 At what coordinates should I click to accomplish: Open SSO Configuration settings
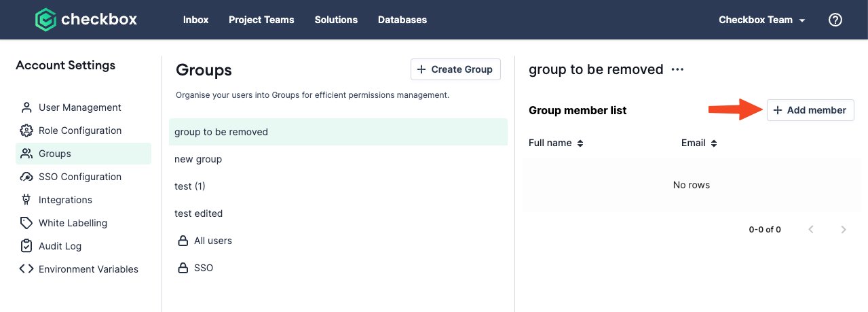coord(83,177)
